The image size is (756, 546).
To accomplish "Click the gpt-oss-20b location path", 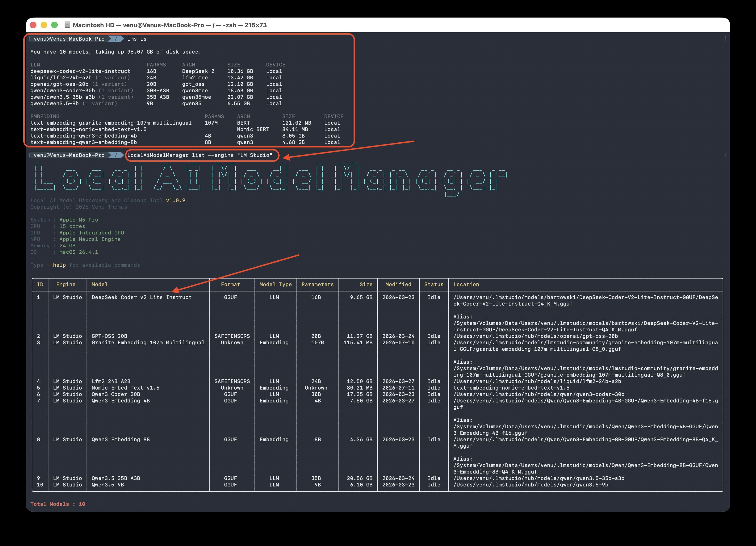I will 535,336.
